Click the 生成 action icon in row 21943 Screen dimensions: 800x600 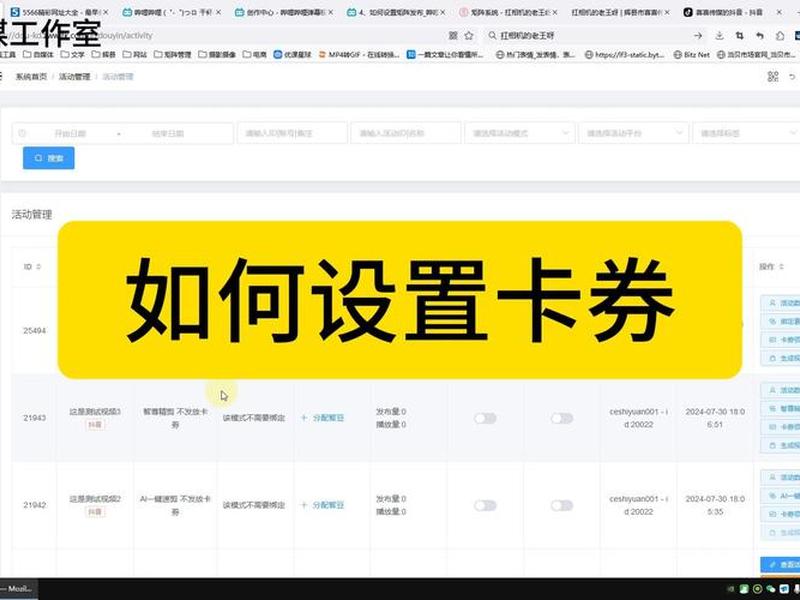click(x=772, y=445)
